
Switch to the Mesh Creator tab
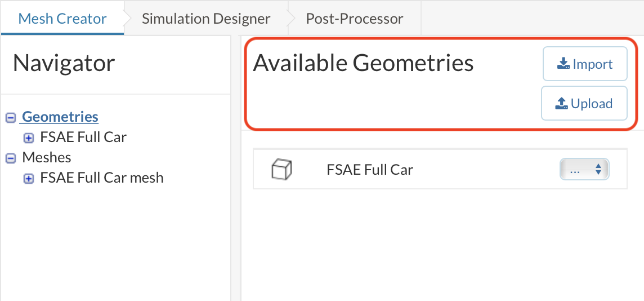(x=62, y=18)
